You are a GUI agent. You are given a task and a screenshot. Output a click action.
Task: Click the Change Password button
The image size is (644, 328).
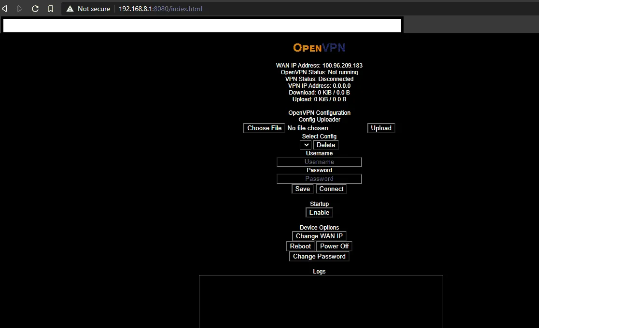click(319, 256)
